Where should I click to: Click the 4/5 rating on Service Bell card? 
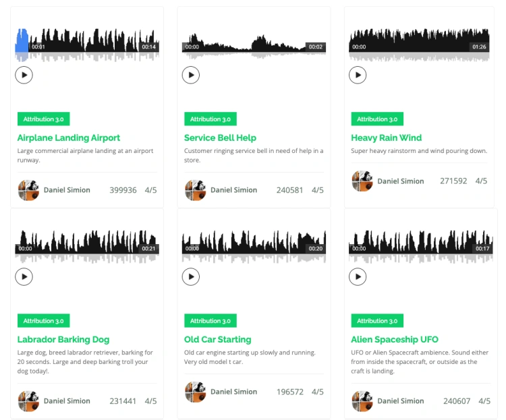click(x=318, y=190)
